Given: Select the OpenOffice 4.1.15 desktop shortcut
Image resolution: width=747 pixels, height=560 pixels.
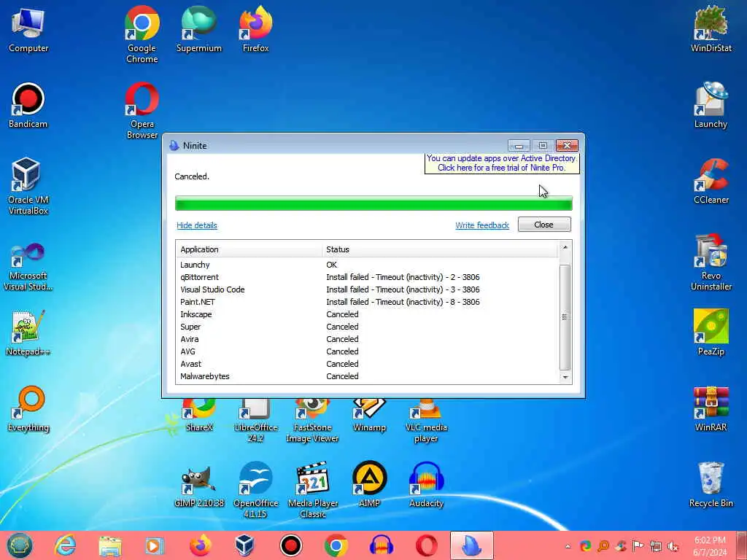Looking at the screenshot, I should point(256,489).
